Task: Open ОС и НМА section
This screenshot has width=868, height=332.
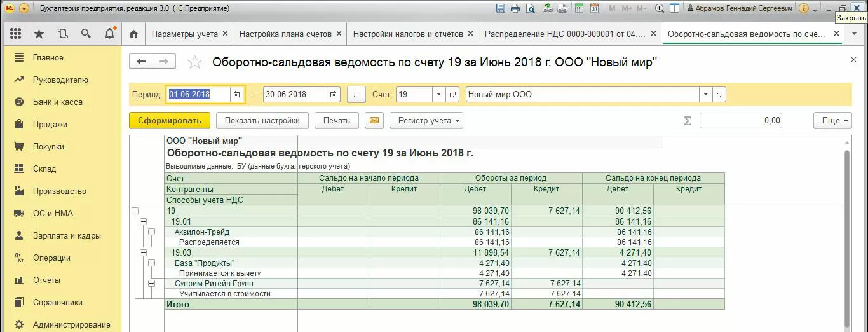Action: [x=61, y=213]
